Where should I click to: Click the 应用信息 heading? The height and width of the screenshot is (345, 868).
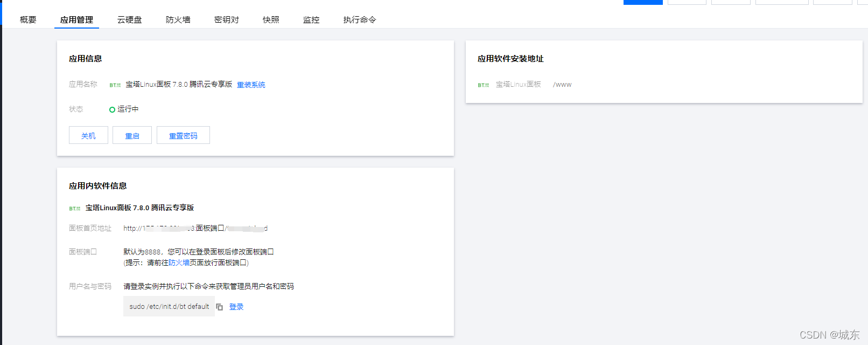[85, 59]
